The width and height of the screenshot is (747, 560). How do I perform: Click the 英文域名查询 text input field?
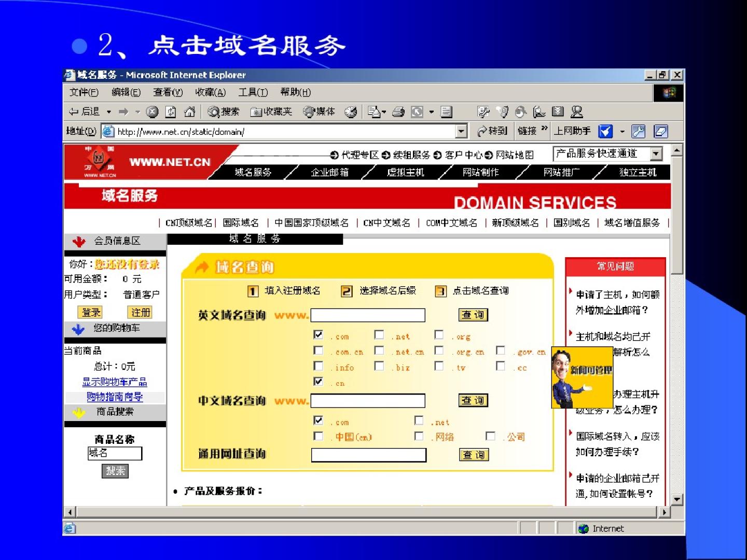click(368, 315)
